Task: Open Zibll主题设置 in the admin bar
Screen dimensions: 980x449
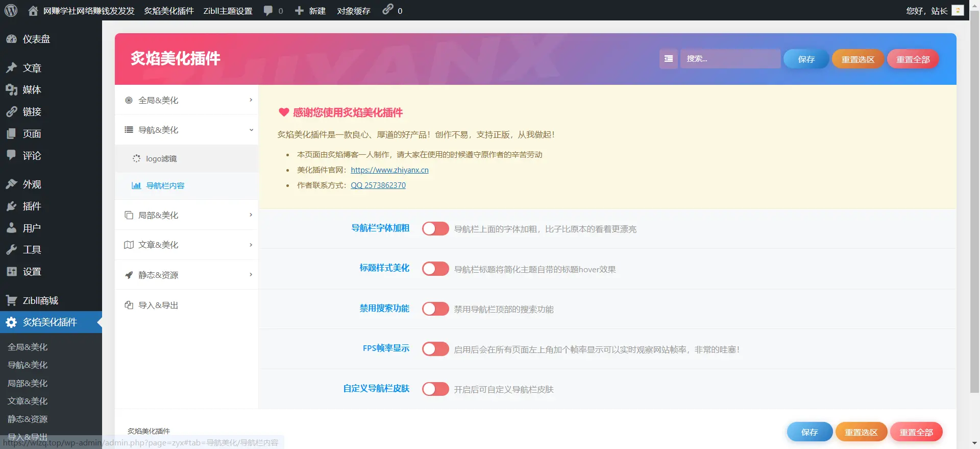Action: pyautogui.click(x=228, y=11)
